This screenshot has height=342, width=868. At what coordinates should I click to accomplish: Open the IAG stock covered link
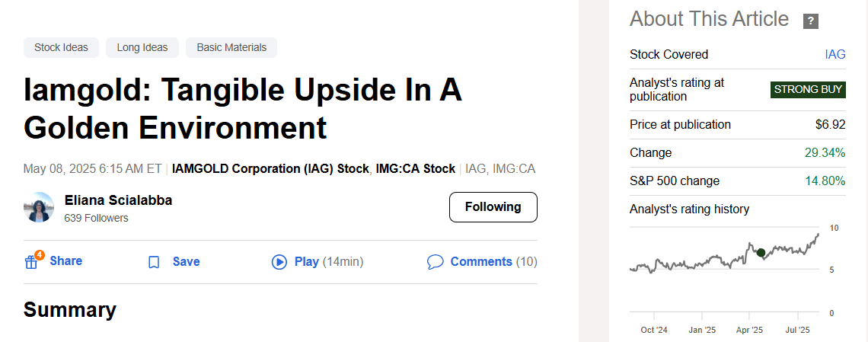pyautogui.click(x=834, y=54)
